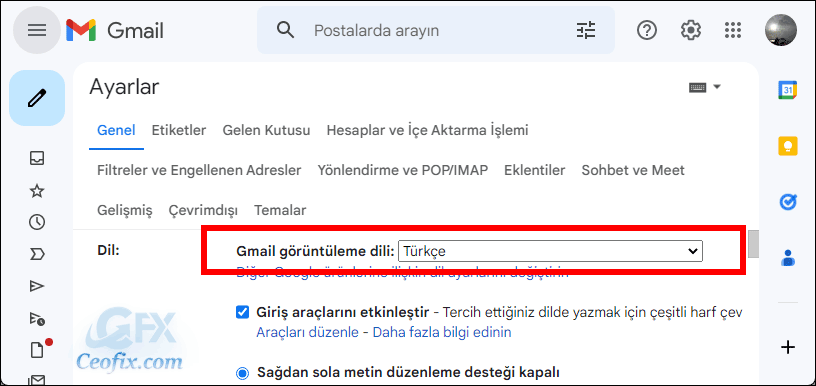The height and width of the screenshot is (386, 816).
Task: Open the main menu hamburger icon
Action: pyautogui.click(x=36, y=31)
